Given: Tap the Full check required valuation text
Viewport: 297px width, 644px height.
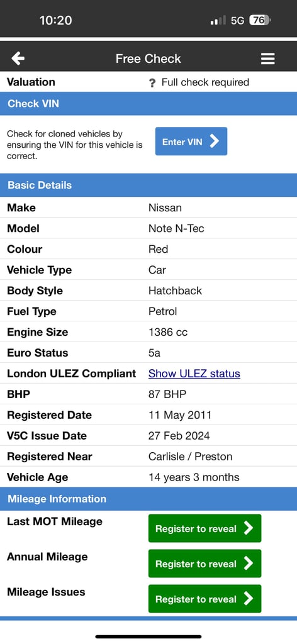Looking at the screenshot, I should coord(205,82).
